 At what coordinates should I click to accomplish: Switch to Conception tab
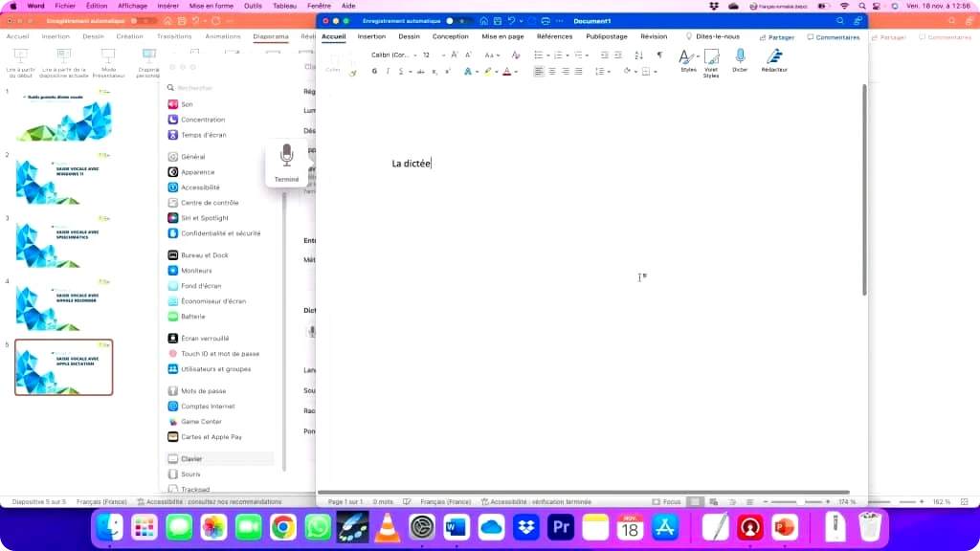pos(450,36)
